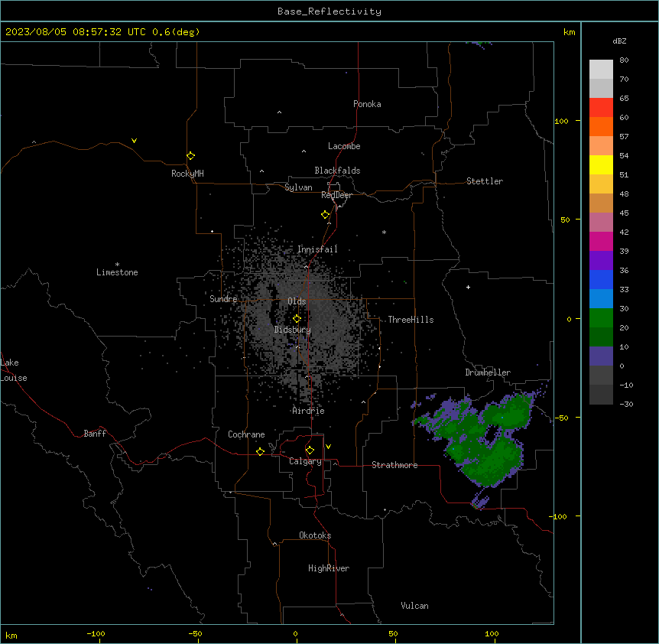659x644 pixels.
Task: Click the Sundre town label
Action: (x=223, y=299)
